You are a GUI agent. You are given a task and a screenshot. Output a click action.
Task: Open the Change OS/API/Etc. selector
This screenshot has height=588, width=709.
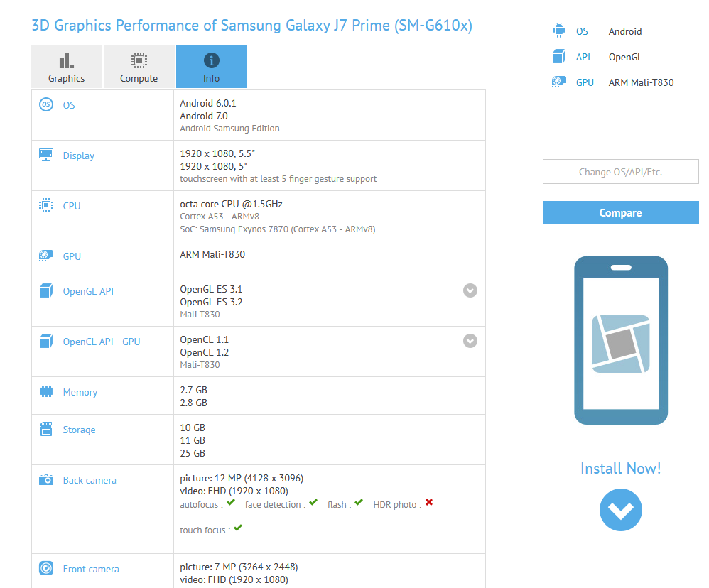click(620, 172)
